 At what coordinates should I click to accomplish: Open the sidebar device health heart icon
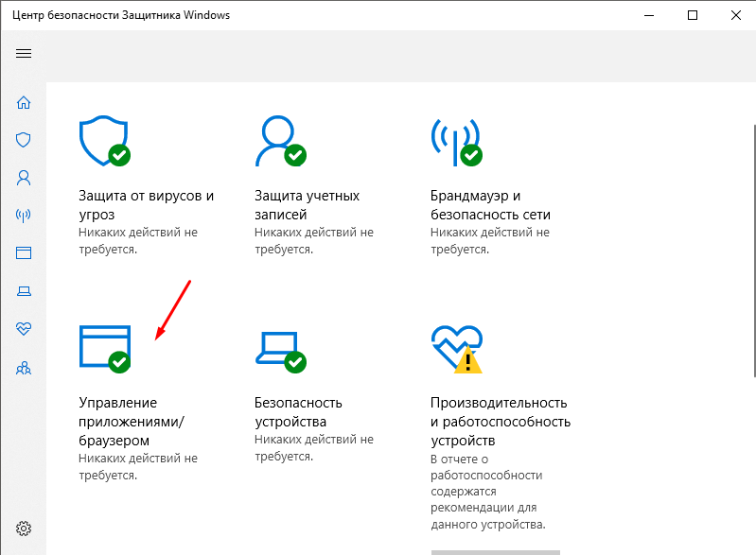point(24,329)
